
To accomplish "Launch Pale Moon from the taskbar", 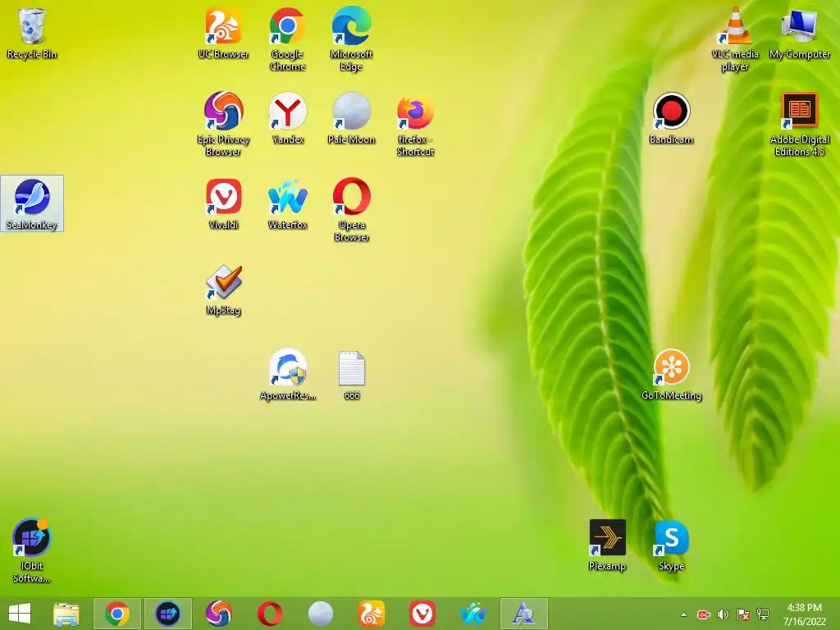I will [x=321, y=614].
